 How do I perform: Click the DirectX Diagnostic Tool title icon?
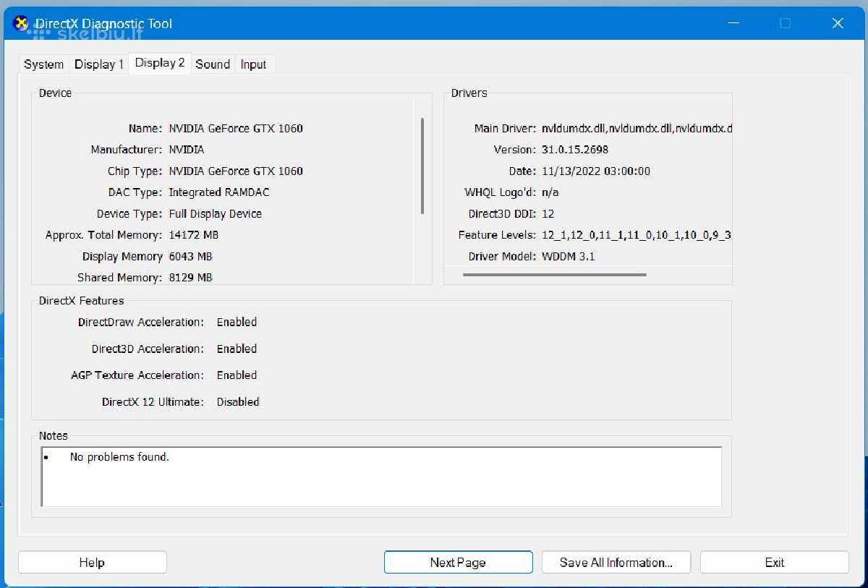coord(21,23)
